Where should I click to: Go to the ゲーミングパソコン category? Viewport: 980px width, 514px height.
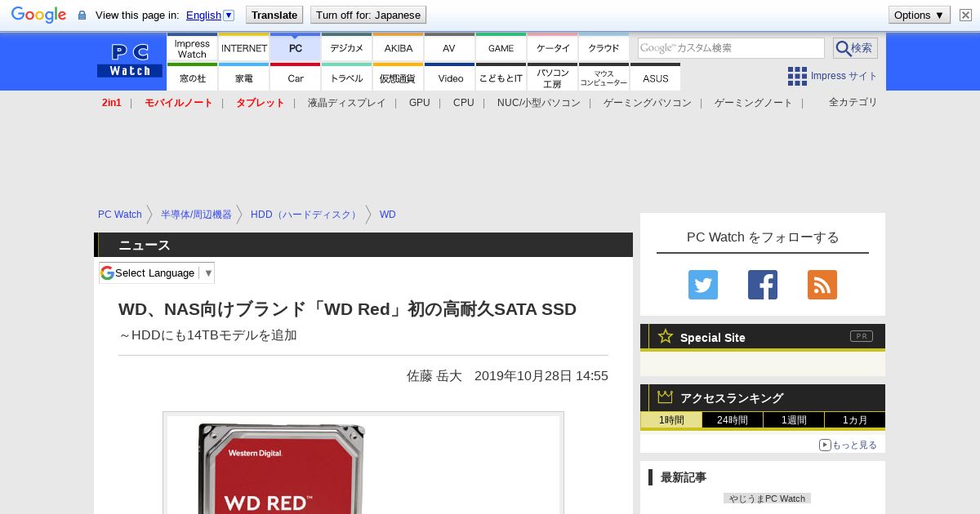pos(648,103)
